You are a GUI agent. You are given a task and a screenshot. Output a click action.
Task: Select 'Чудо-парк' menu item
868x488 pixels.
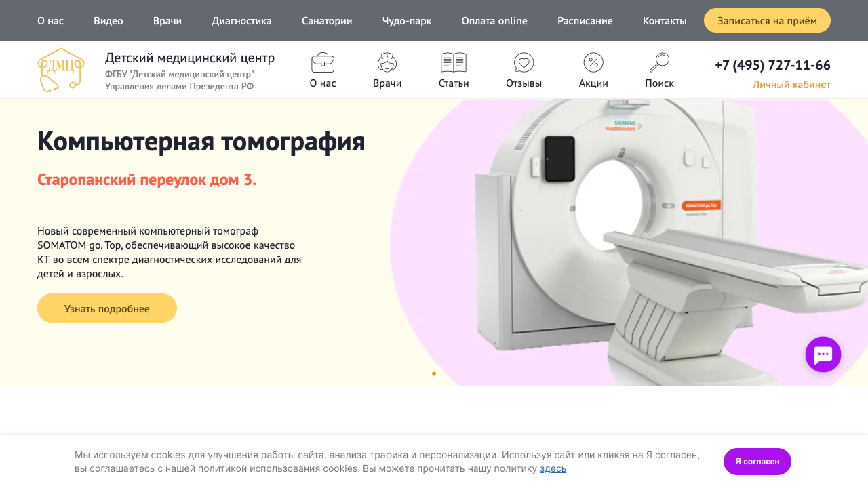tap(407, 21)
